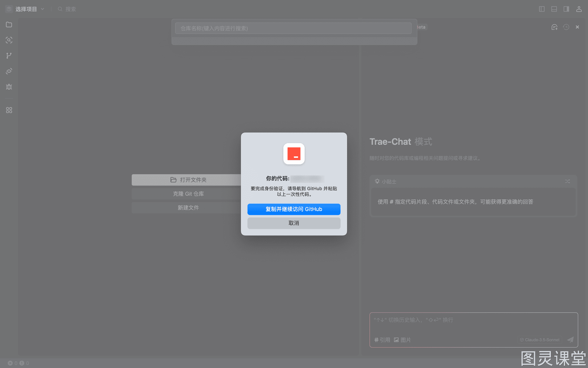Click the tip text starting with 使用 #
The height and width of the screenshot is (368, 588).
[x=455, y=202]
